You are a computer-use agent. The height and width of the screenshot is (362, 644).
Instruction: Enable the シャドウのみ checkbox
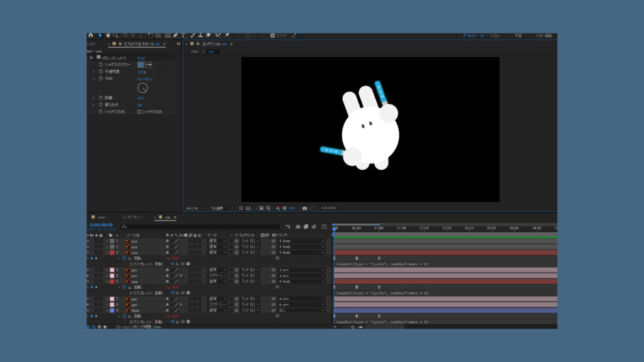click(x=139, y=112)
